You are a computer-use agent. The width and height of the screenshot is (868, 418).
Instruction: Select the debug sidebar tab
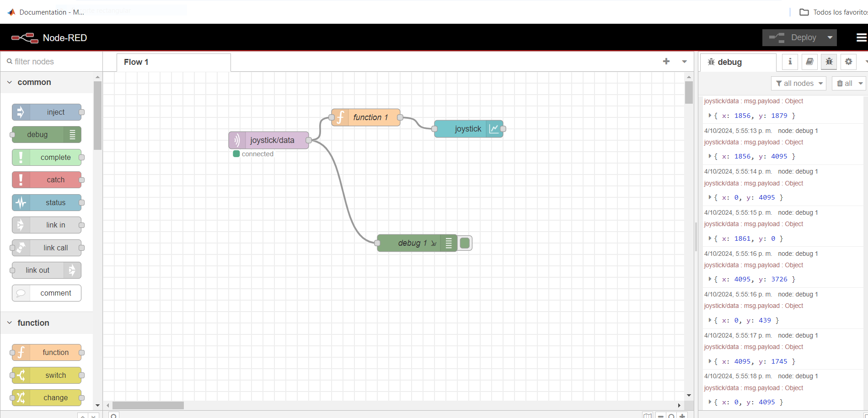738,62
